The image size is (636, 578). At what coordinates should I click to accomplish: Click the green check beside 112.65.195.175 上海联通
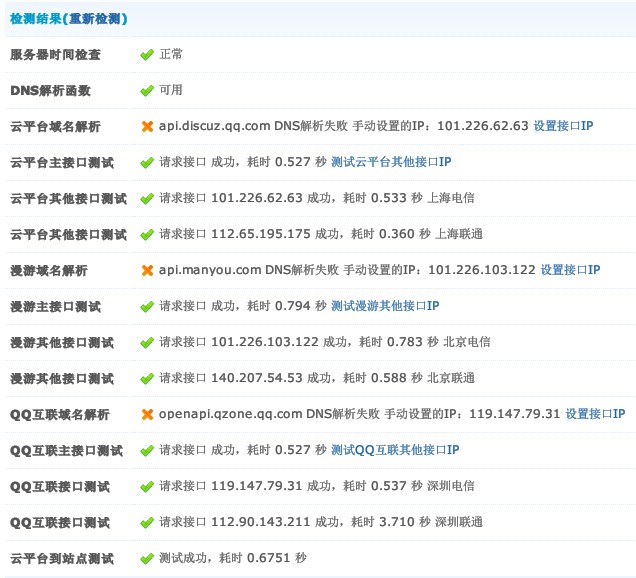click(x=147, y=234)
